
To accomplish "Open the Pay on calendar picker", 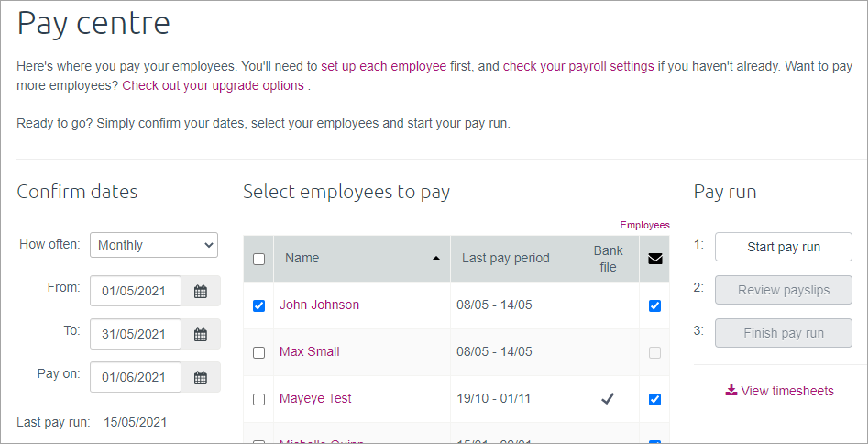I will coord(201,378).
